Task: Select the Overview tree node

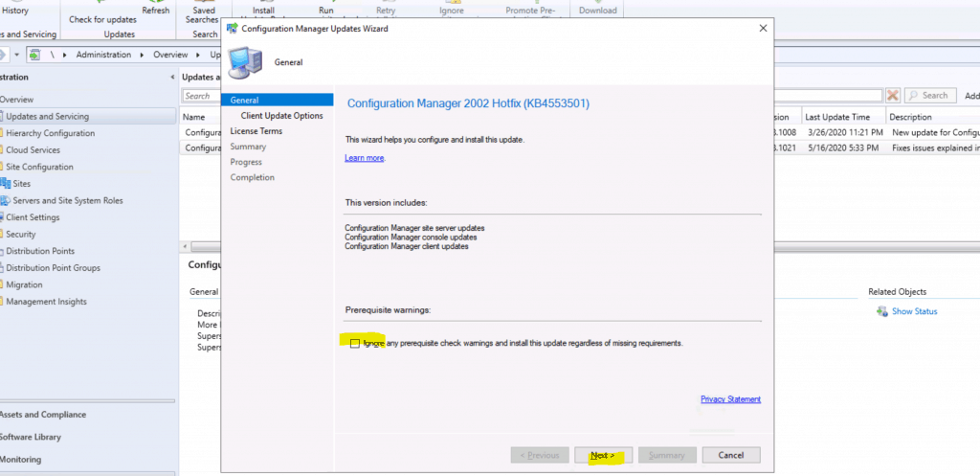Action: (16, 100)
